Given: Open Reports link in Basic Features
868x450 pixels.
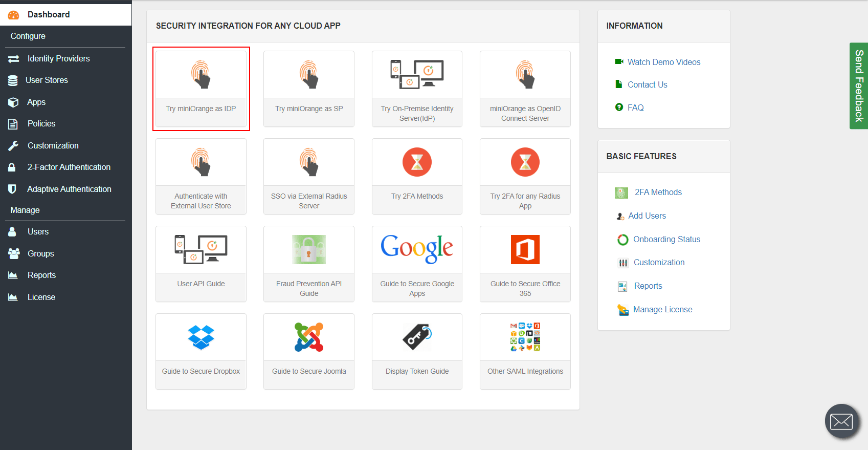Looking at the screenshot, I should (x=648, y=286).
